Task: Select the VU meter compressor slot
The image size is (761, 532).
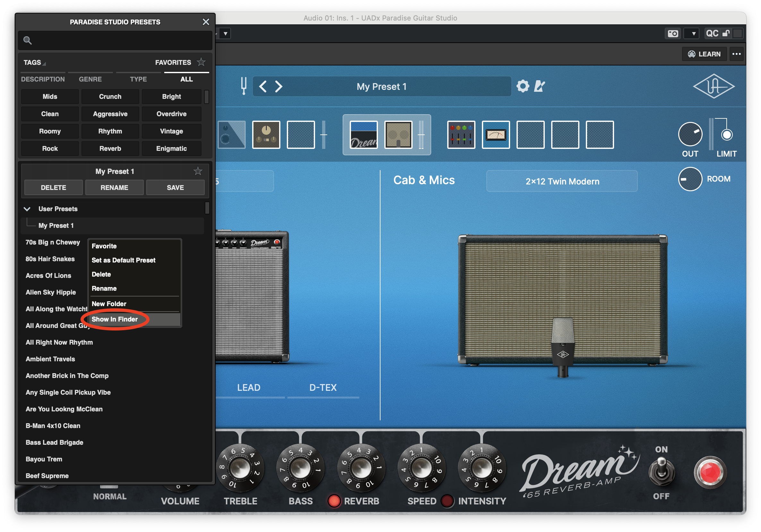Action: click(x=495, y=134)
